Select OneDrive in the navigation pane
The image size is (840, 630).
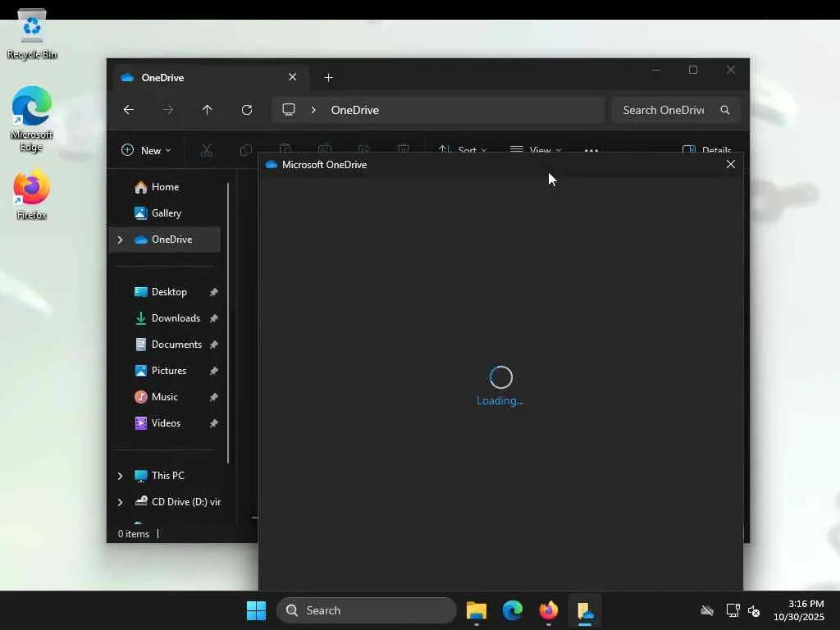(165, 240)
